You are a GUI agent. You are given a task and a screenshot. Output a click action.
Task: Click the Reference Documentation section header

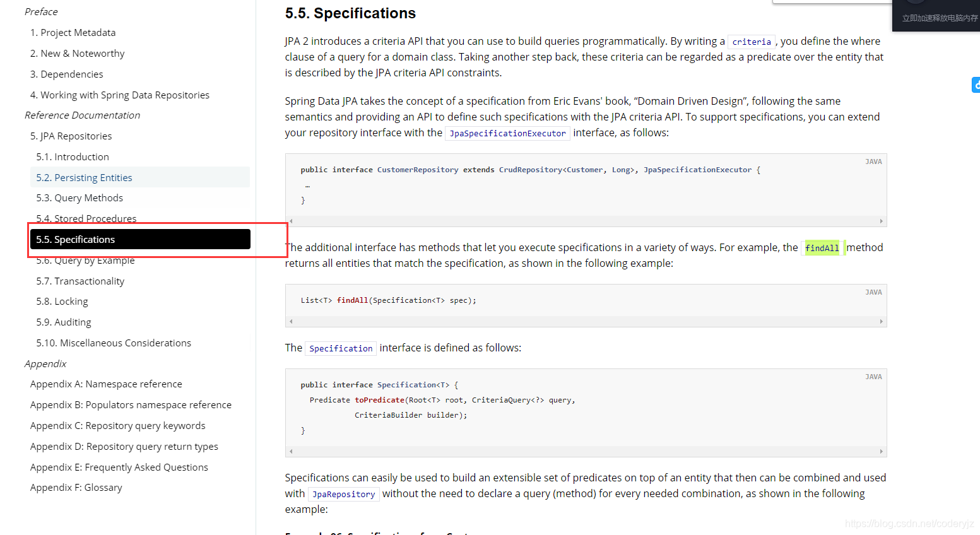82,115
